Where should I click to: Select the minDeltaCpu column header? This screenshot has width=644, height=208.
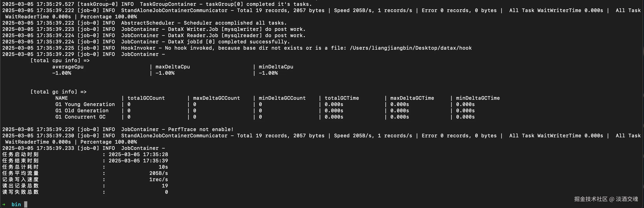(x=276, y=67)
